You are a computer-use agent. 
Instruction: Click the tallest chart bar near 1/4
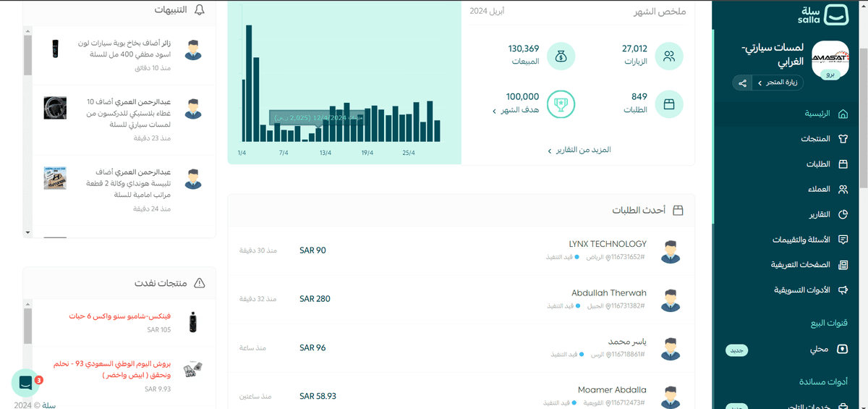tap(248, 83)
